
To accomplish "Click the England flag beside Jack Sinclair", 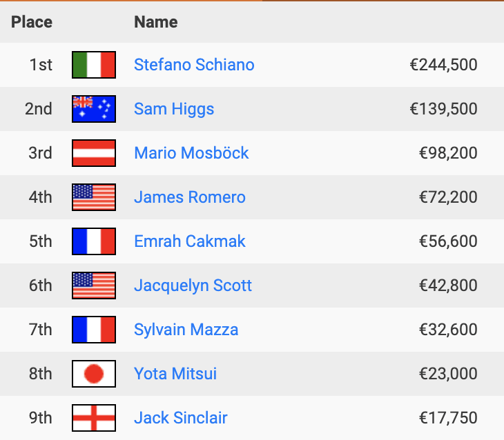I will [x=93, y=418].
